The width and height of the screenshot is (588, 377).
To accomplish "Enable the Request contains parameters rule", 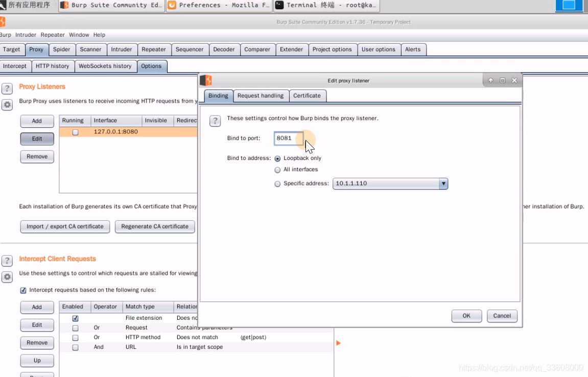I will 76,328.
